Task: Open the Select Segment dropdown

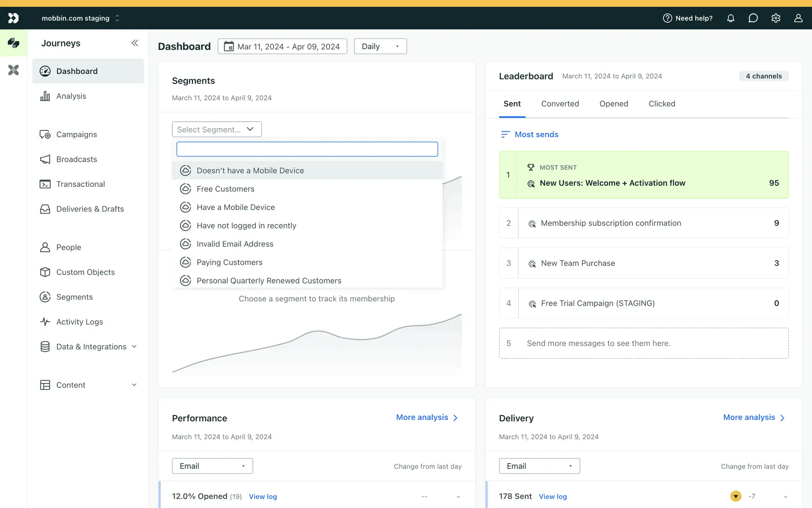Action: pos(217,129)
